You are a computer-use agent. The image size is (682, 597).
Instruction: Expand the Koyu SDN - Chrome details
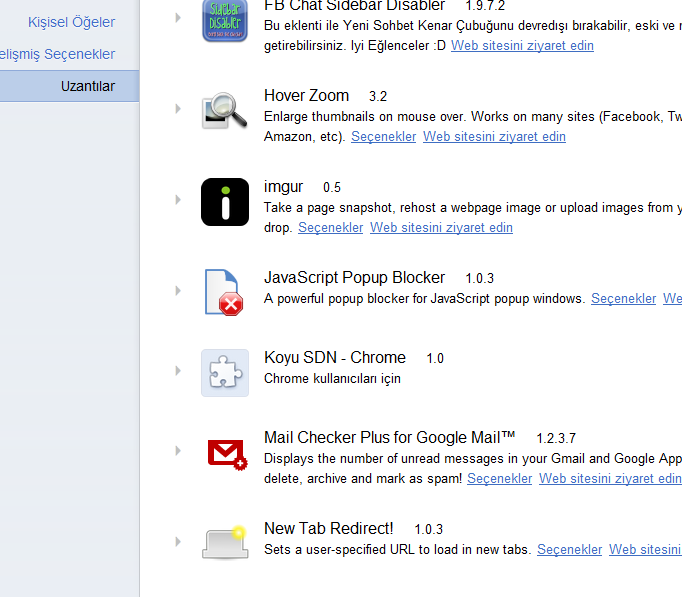click(178, 370)
